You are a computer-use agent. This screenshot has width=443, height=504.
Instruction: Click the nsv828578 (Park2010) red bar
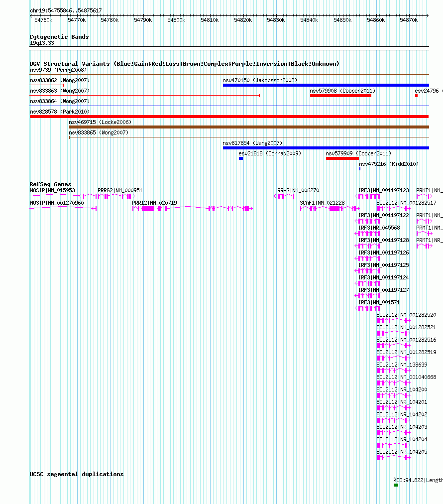tap(229, 117)
